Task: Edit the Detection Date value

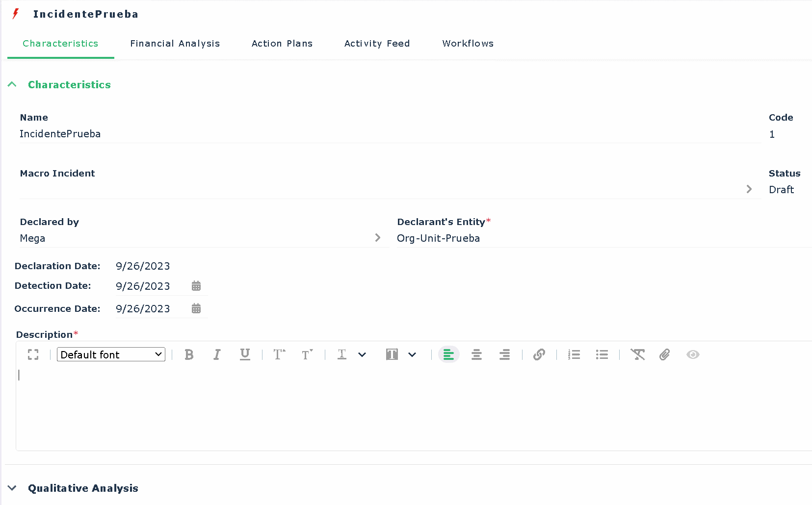Action: [x=143, y=286]
